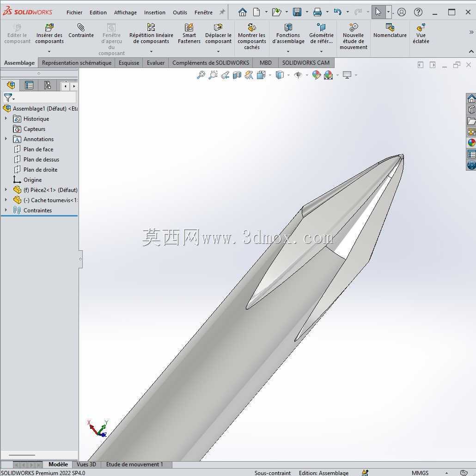
Task: Expand the toolbar overflow chevron
Action: click(x=471, y=32)
